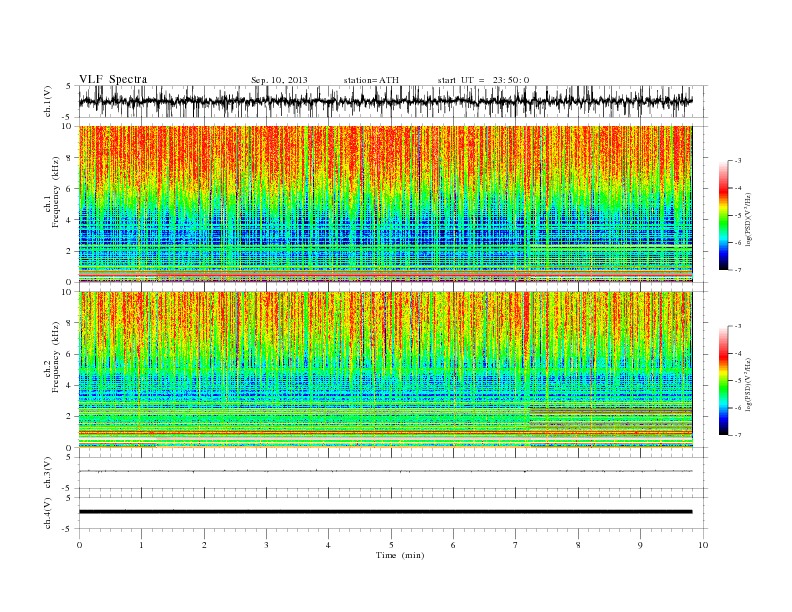Click the "ch.4(V)" axis label
The image size is (792, 612).
tap(48, 513)
